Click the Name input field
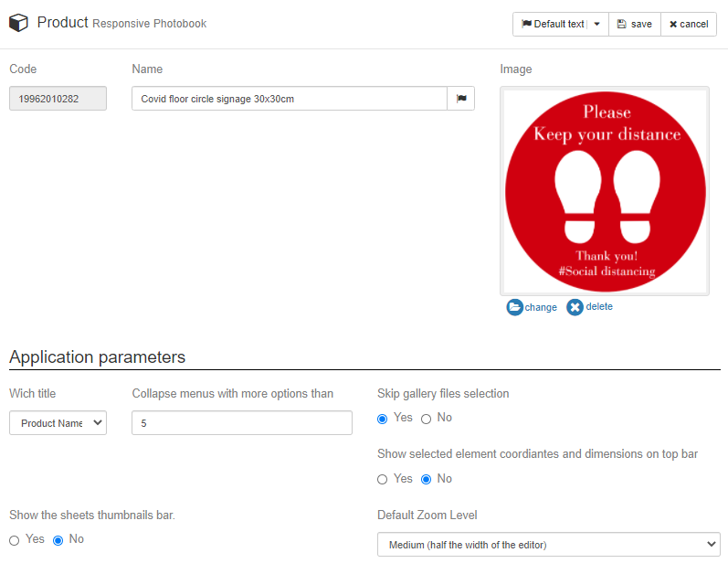This screenshot has height=574, width=728. 290,99
